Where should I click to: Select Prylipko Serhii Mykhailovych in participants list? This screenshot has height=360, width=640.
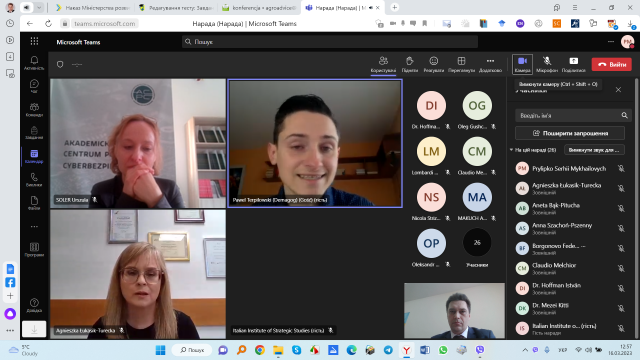point(570,169)
